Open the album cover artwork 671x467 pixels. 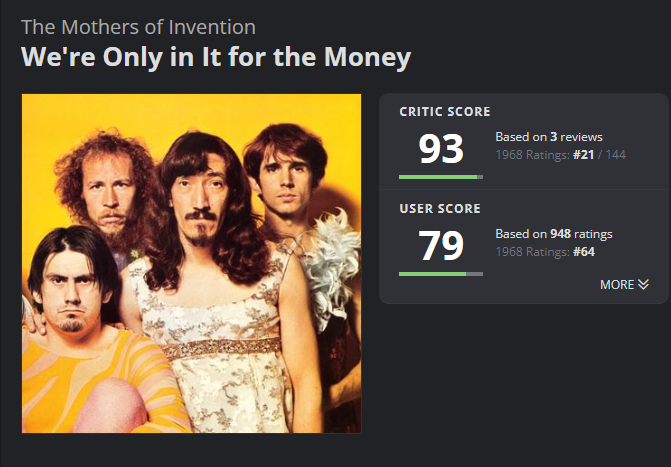pyautogui.click(x=191, y=263)
